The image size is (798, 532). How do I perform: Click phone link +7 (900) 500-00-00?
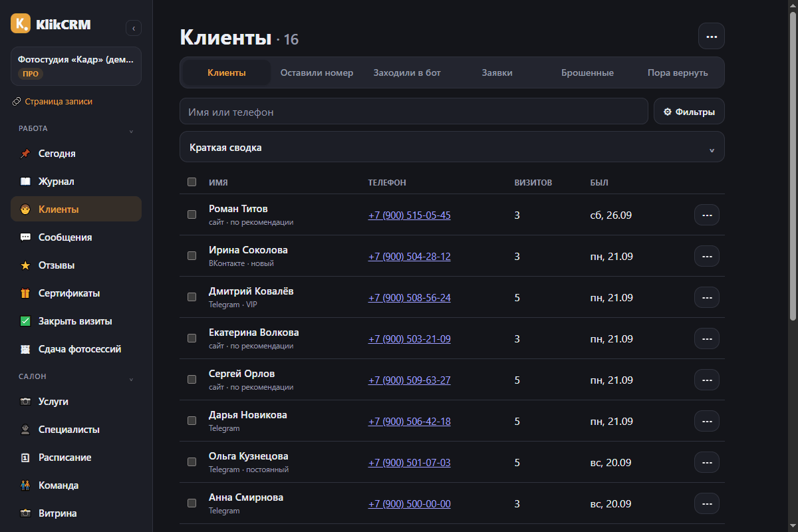(410, 504)
